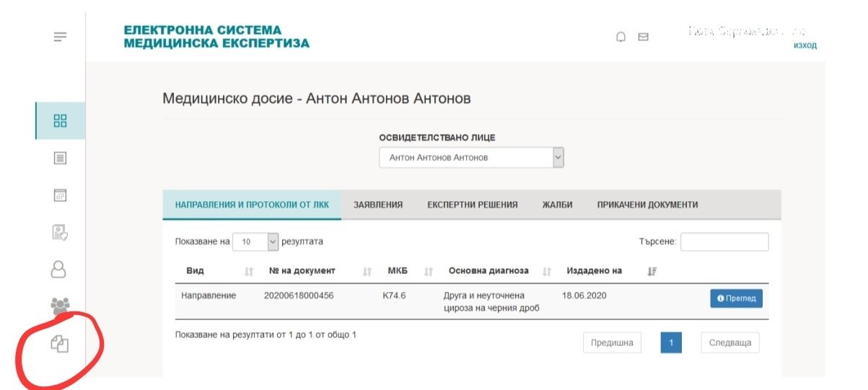Select the Прикачени документи tab
The width and height of the screenshot is (868, 390).
tap(647, 205)
